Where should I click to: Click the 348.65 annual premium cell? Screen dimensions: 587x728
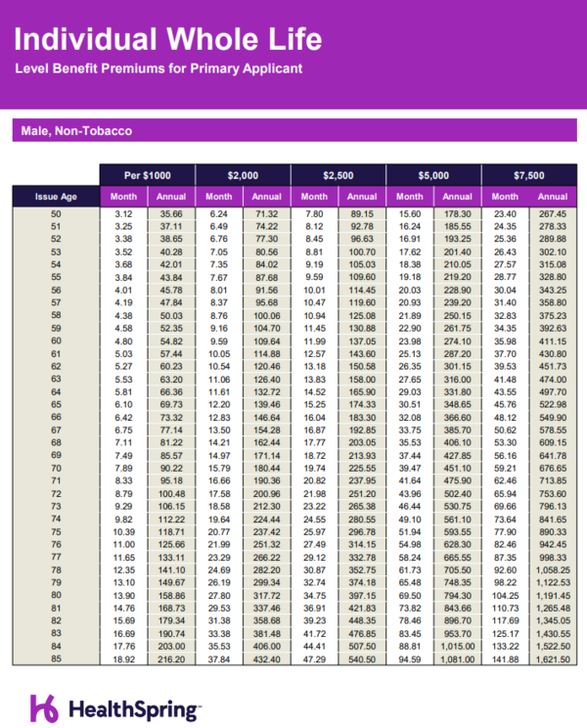pos(458,405)
